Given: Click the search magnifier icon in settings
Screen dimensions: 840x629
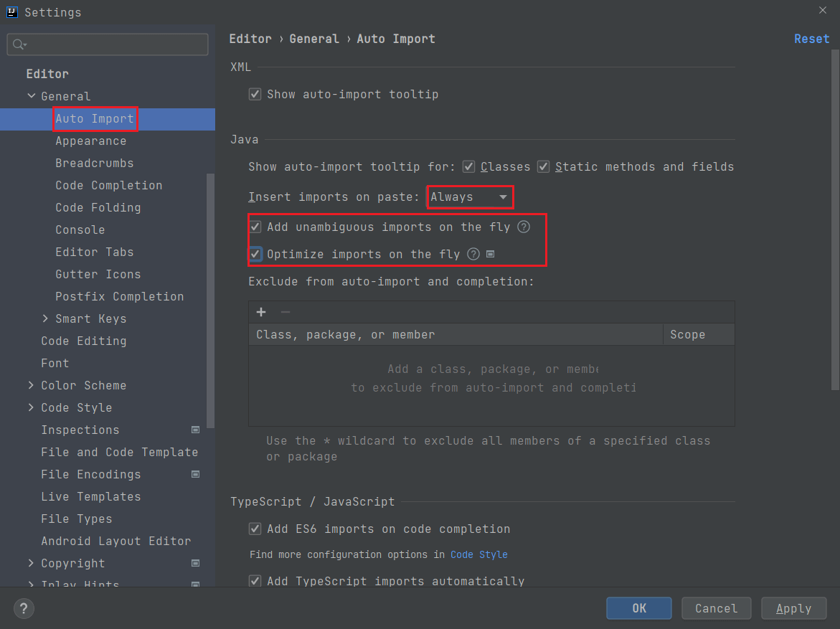Looking at the screenshot, I should coord(19,44).
